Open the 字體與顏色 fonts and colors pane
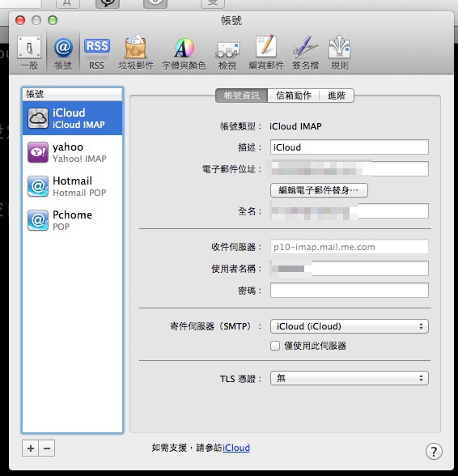The image size is (458, 476). (x=184, y=53)
